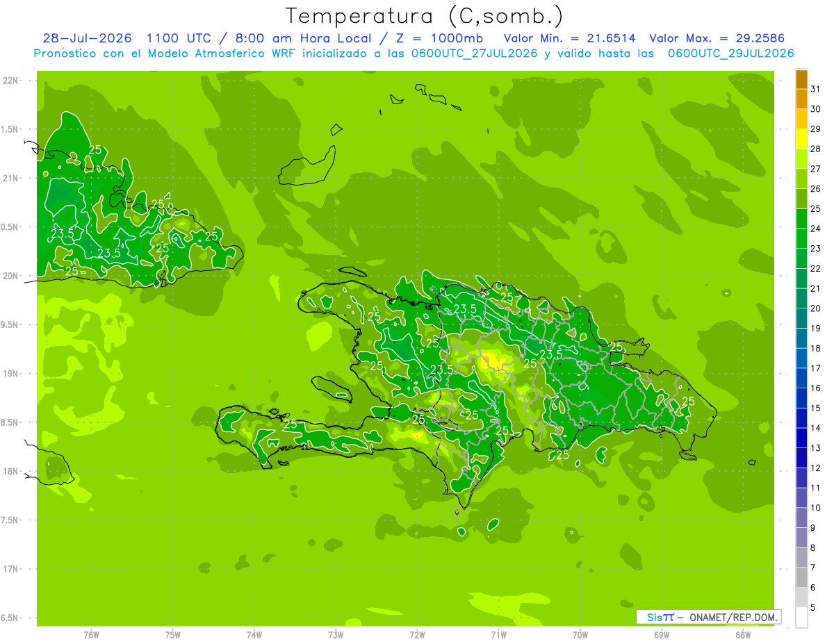834x644 pixels.
Task: Click the "71W" longitude axis label
Action: [498, 635]
